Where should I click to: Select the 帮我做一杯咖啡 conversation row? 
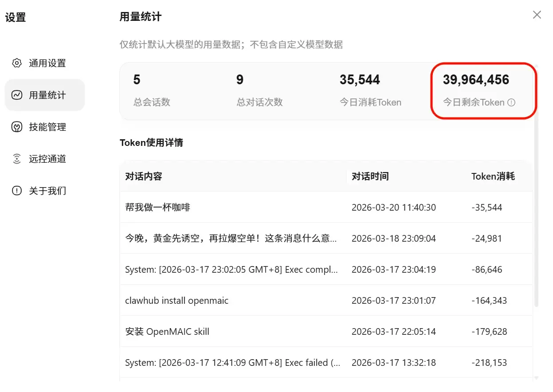tap(158, 207)
